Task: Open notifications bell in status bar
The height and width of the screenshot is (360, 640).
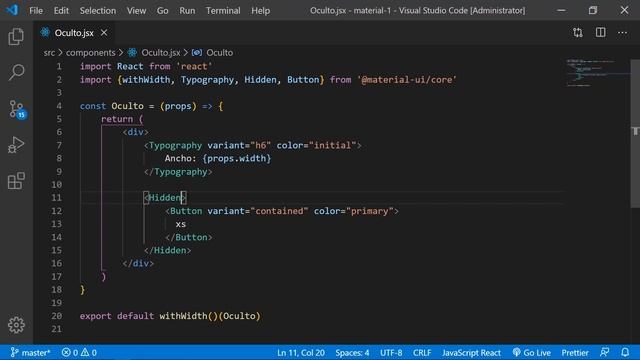Action: 625,352
